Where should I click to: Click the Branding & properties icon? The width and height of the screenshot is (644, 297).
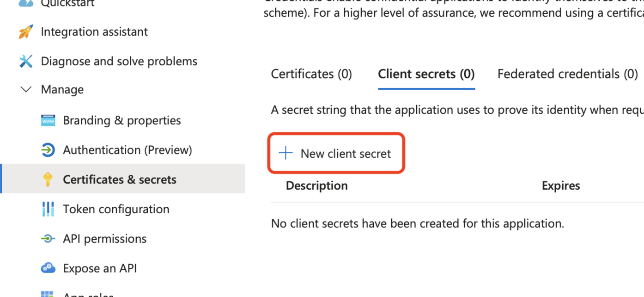(x=48, y=120)
